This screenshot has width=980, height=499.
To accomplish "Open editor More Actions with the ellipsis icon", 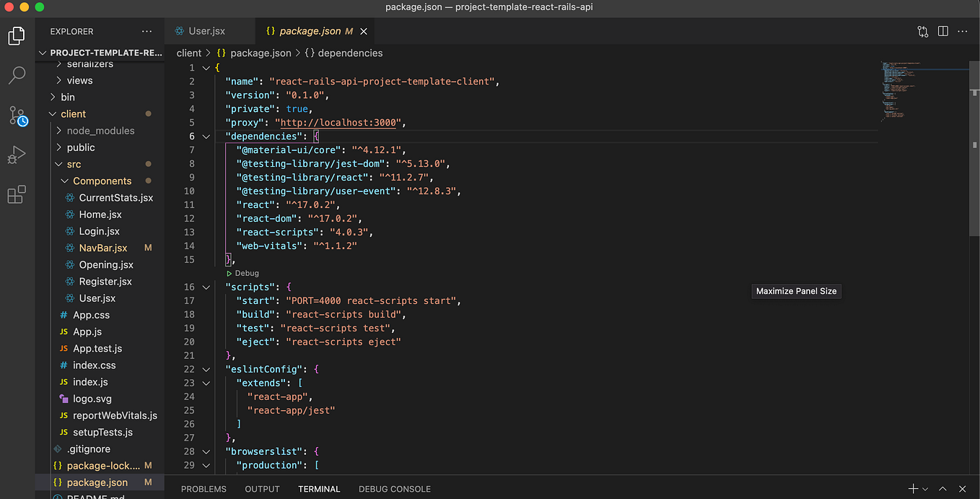I will 962,31.
